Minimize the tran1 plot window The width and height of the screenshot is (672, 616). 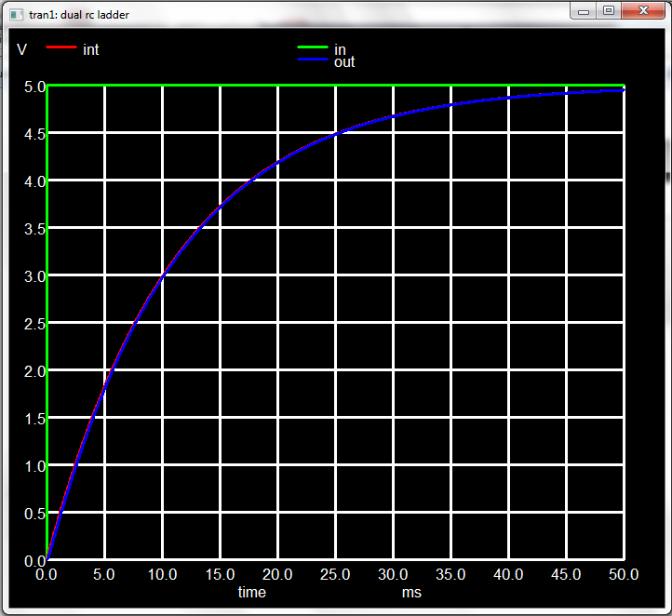click(x=585, y=11)
